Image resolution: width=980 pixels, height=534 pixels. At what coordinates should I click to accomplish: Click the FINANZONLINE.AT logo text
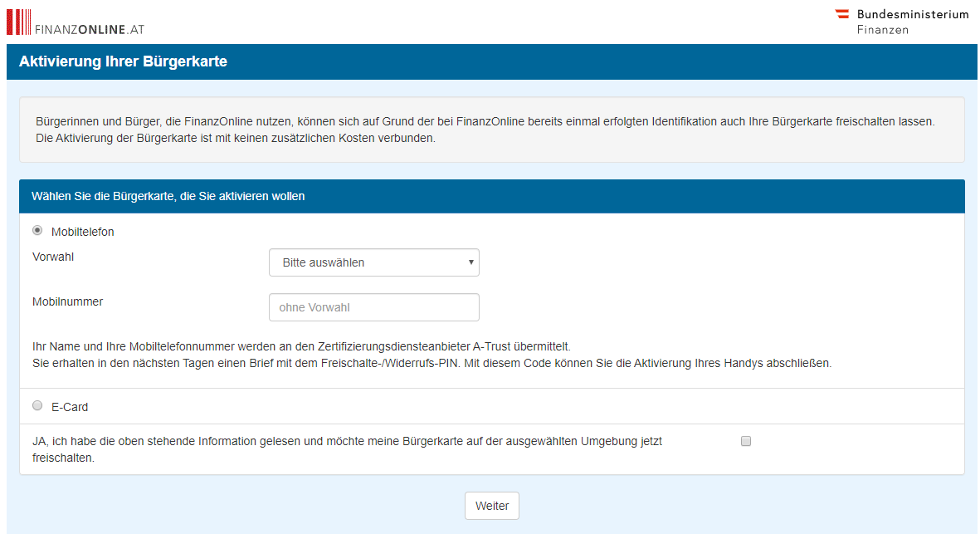click(90, 29)
